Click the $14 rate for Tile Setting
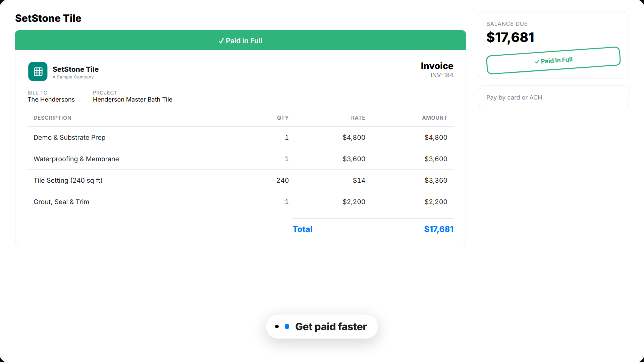Viewport: 644px width, 362px height. (359, 180)
